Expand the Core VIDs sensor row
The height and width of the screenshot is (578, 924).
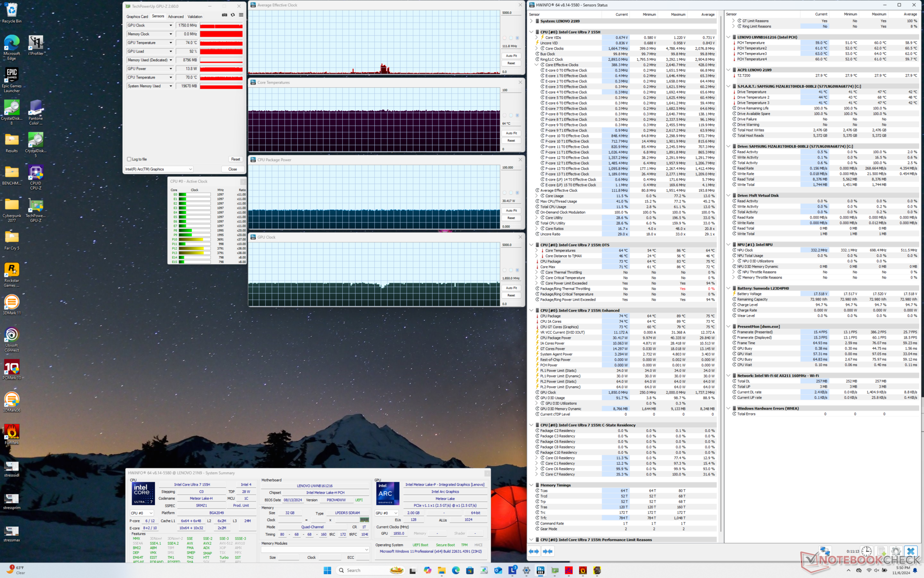click(537, 38)
